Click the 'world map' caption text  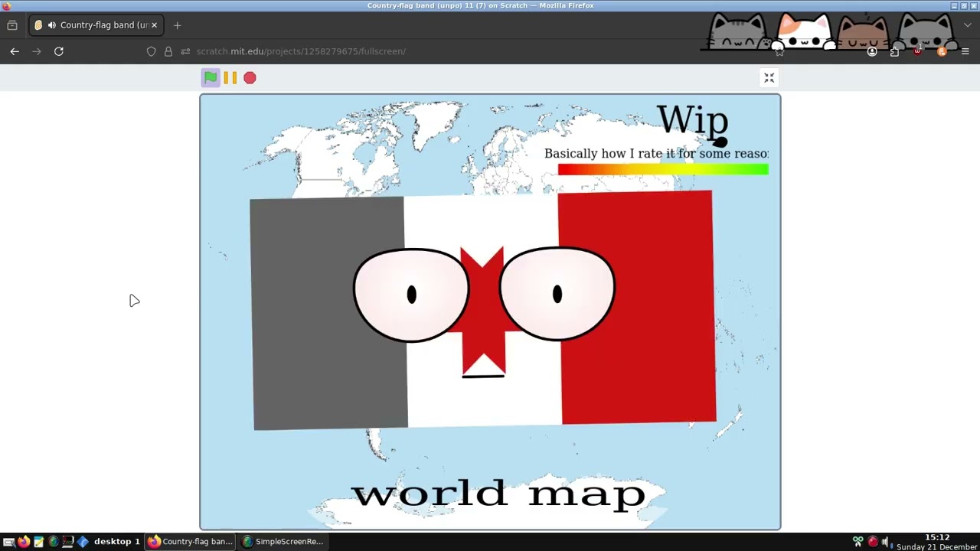click(x=498, y=494)
